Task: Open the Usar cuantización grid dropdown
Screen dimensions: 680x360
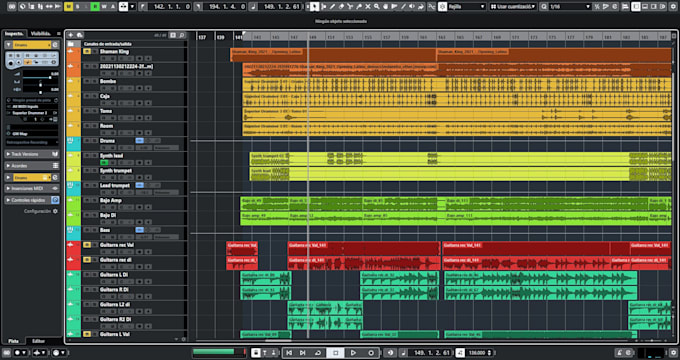Action: 513,7
